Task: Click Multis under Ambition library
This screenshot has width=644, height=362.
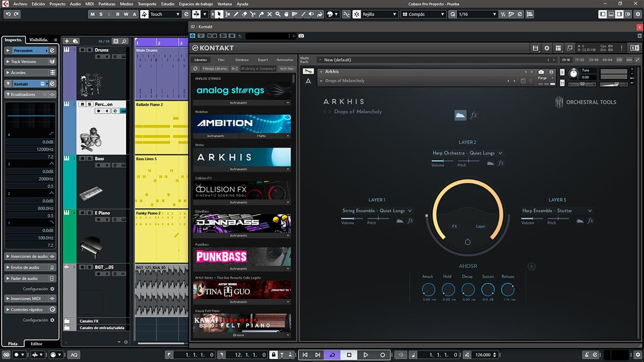Action: point(262,136)
